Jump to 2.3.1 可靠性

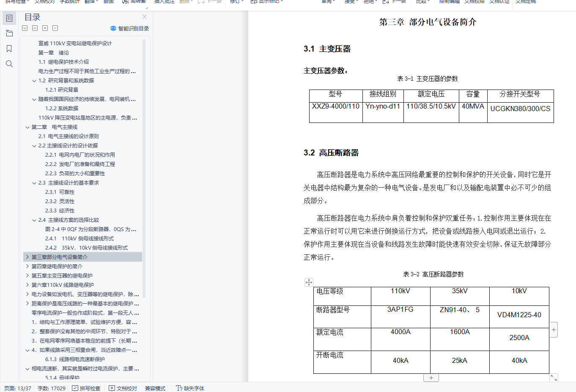coord(60,192)
